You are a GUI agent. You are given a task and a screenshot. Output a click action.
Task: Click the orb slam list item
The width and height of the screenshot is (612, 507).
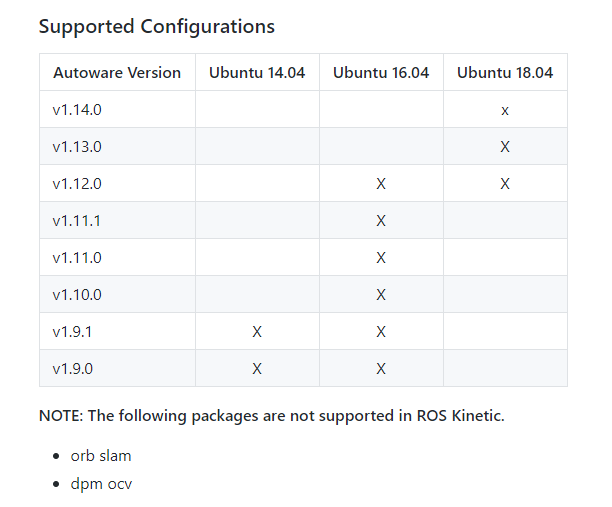[100, 455]
